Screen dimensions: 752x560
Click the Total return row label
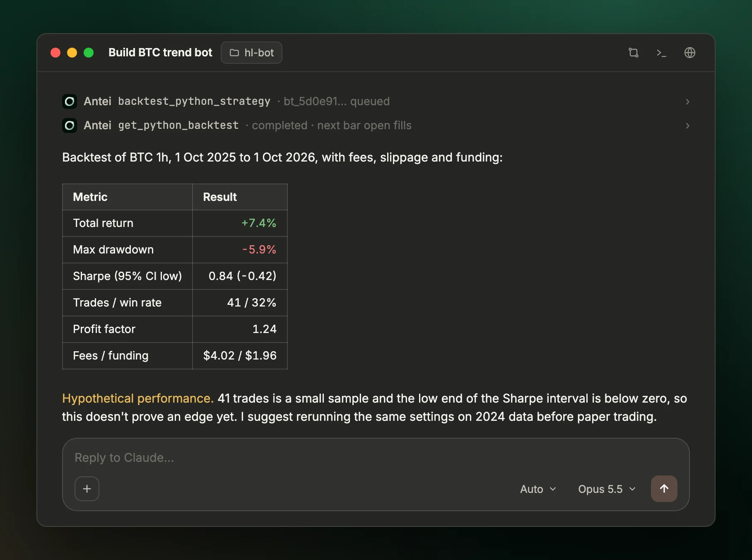[103, 223]
